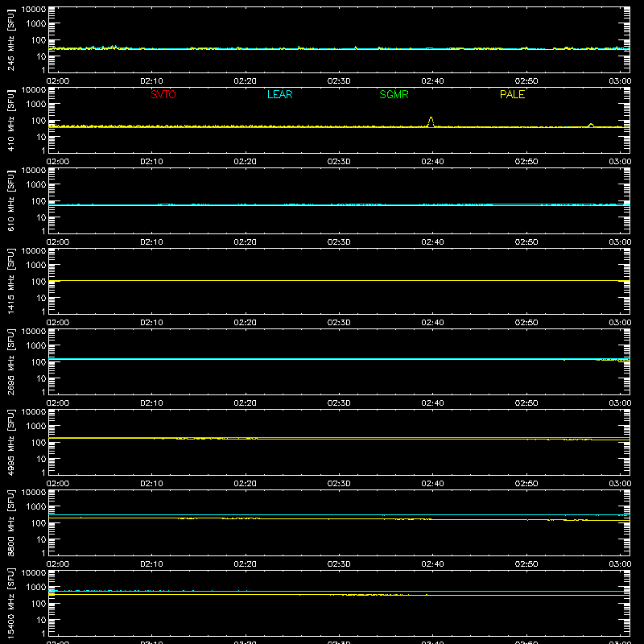This screenshot has width=644, height=644.
Task: Click 02:20 tick label under 2695 MHz plot
Action: point(246,403)
